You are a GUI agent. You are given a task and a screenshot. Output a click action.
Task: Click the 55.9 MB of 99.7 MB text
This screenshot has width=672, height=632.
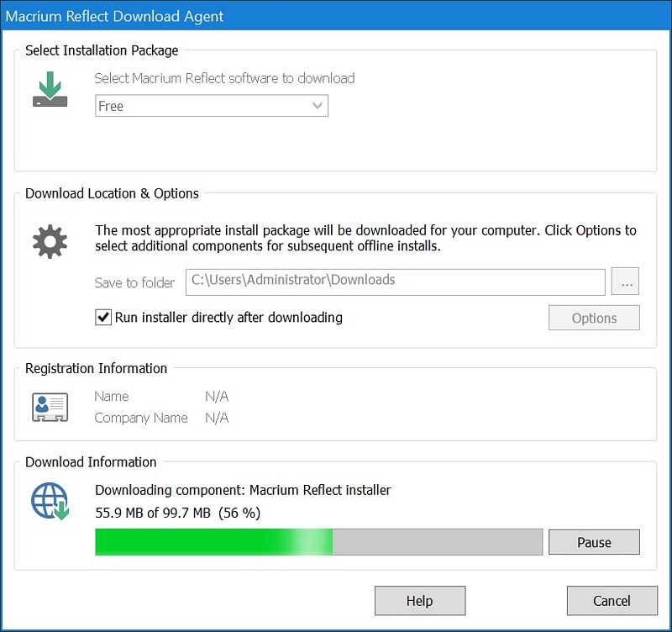coord(178,513)
